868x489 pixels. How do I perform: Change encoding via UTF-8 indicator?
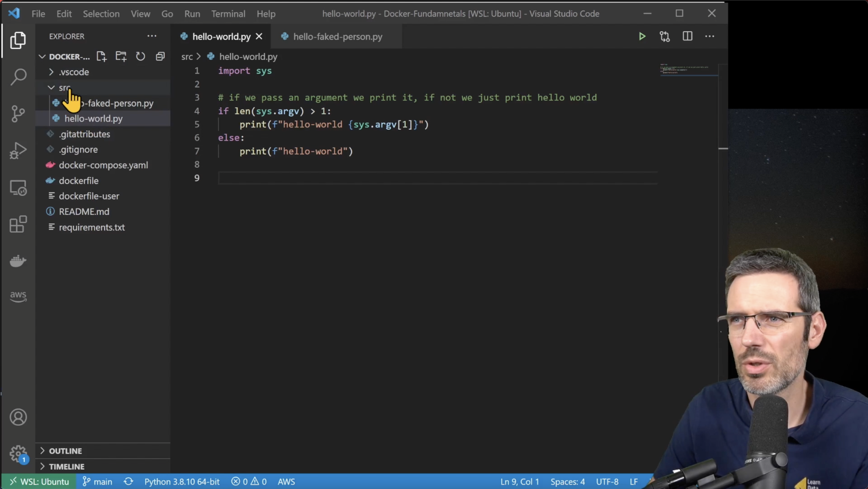(x=607, y=481)
